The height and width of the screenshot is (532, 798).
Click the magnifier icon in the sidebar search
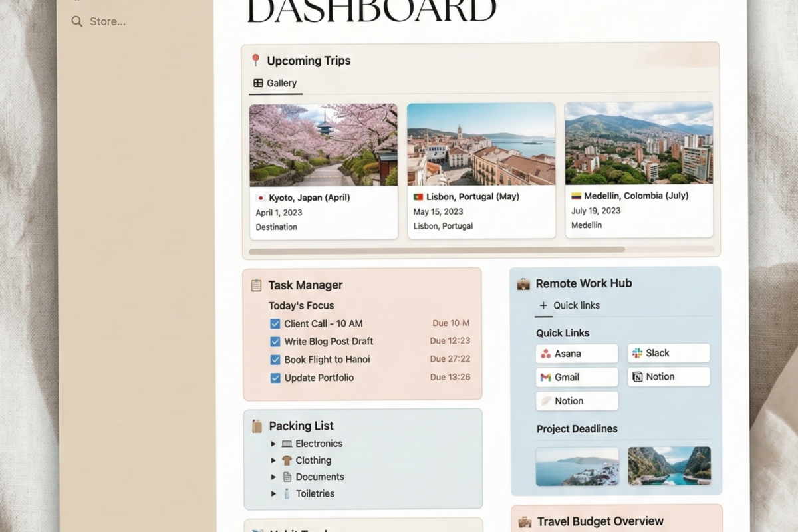click(76, 21)
